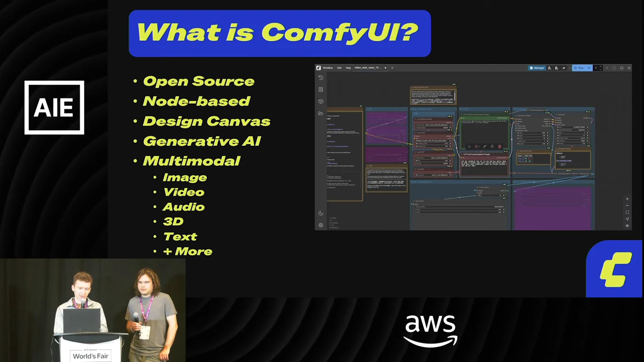Zoom out with the canvas minus button

(627, 206)
